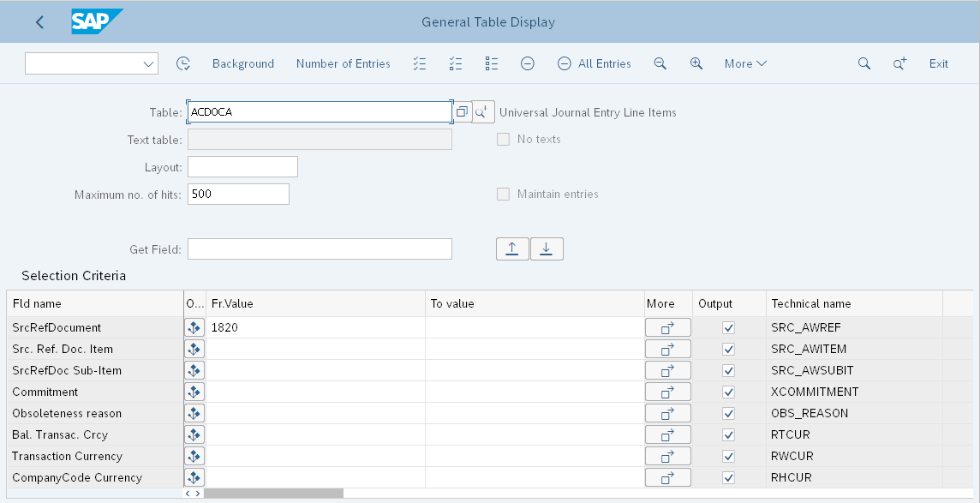Open the More dropdown menu
The width and height of the screenshot is (980, 503).
pyautogui.click(x=744, y=63)
